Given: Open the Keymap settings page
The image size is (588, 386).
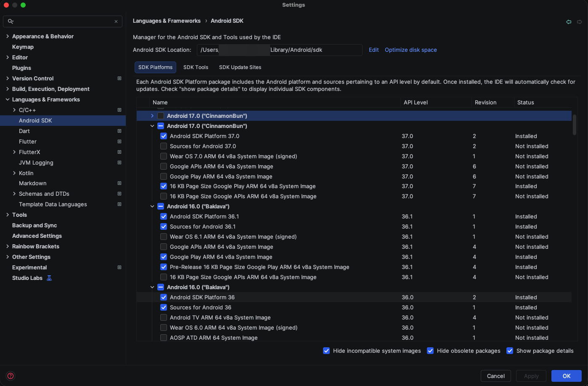Looking at the screenshot, I should coord(23,47).
